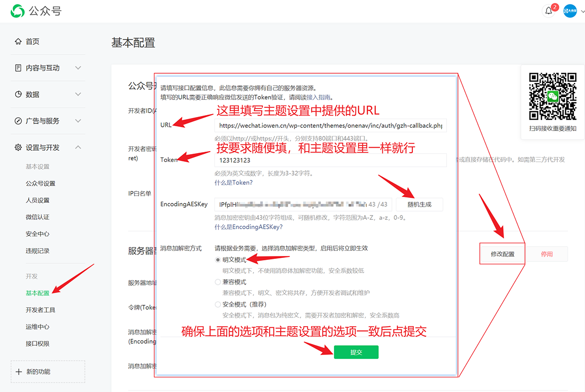585x392 pixels.
Task: Click the IP白名单 label
Action: click(x=140, y=194)
